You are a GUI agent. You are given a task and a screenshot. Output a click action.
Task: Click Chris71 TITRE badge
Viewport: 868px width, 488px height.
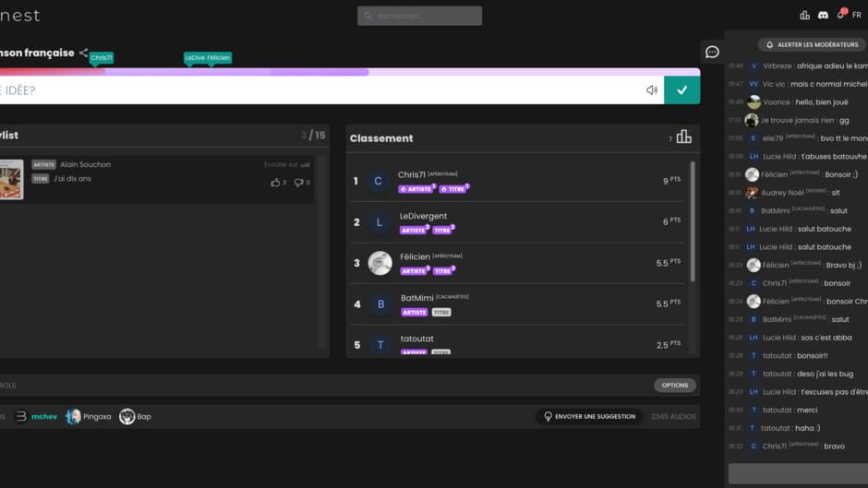coord(454,189)
